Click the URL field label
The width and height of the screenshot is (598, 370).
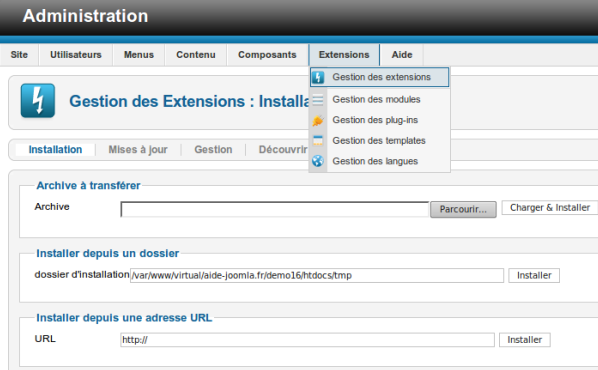pyautogui.click(x=45, y=339)
